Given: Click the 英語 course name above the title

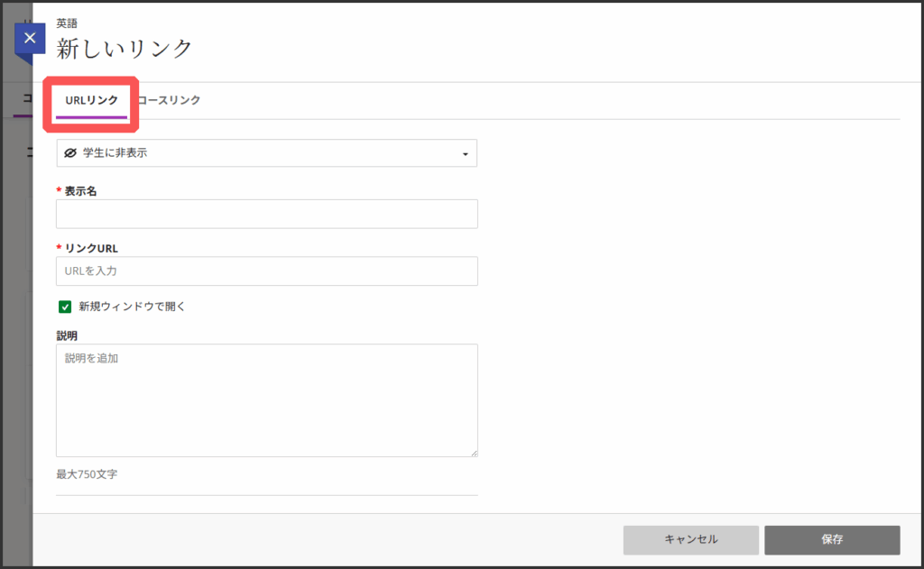Looking at the screenshot, I should pyautogui.click(x=67, y=24).
